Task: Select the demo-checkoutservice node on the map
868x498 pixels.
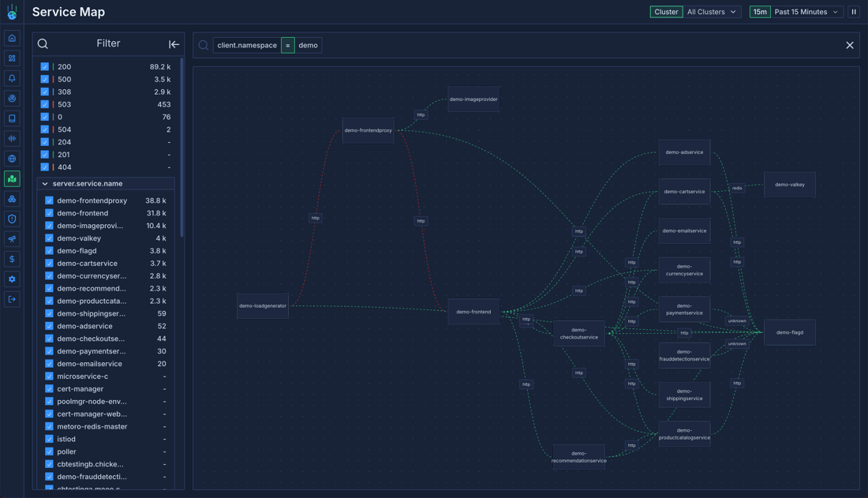Action: 578,334
